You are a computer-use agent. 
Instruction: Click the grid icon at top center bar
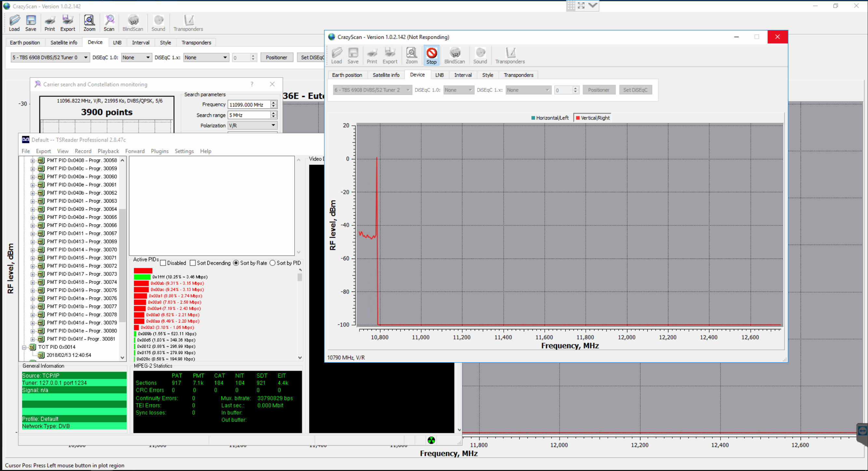570,6
